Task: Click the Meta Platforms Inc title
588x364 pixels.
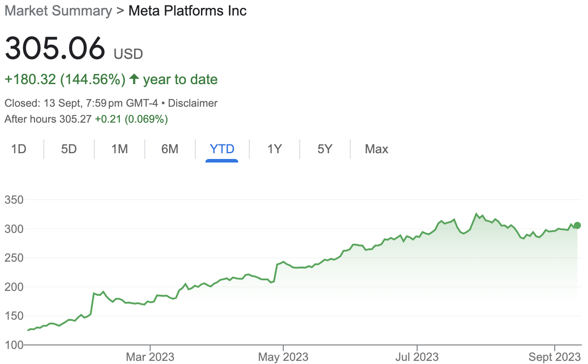Action: pyautogui.click(x=187, y=10)
